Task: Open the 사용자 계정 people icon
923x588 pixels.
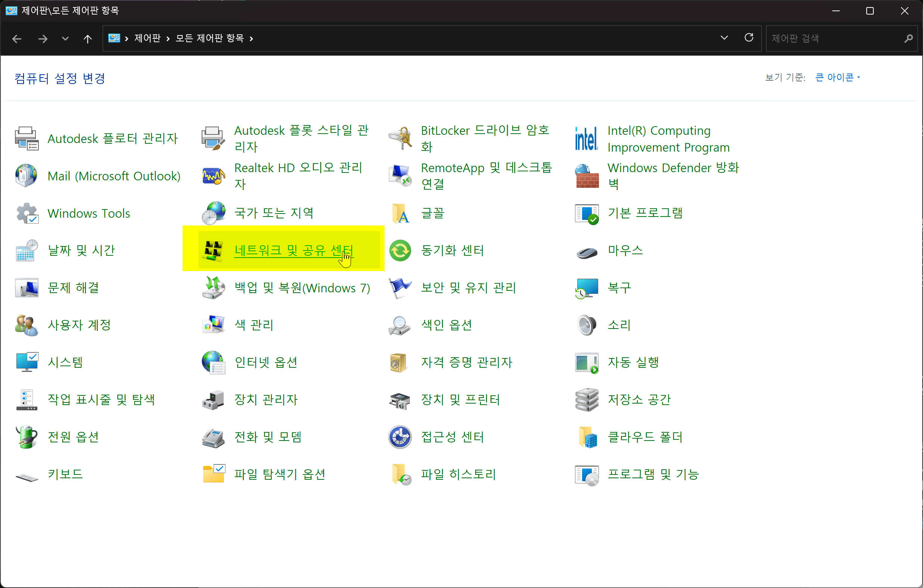Action: pos(27,325)
